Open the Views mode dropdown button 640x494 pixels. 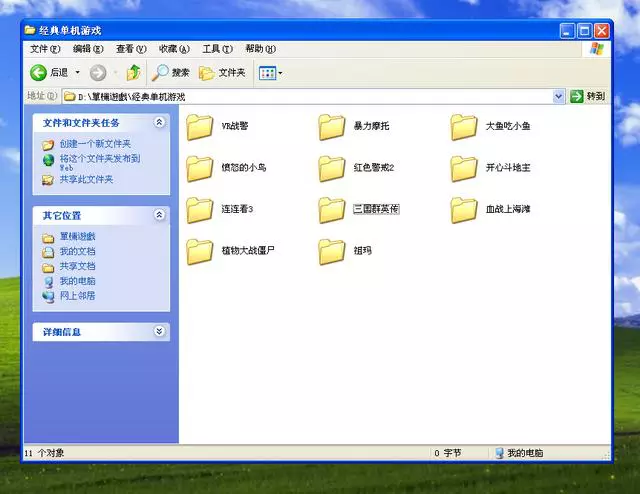(271, 73)
